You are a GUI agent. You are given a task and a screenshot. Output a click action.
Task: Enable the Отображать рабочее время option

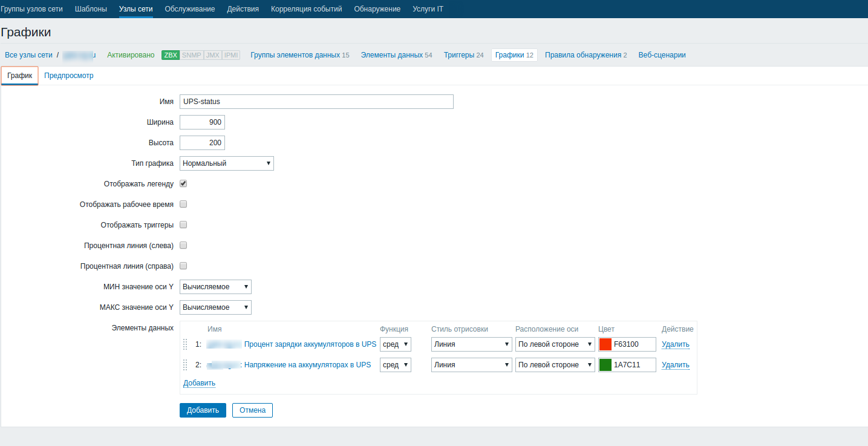(183, 204)
